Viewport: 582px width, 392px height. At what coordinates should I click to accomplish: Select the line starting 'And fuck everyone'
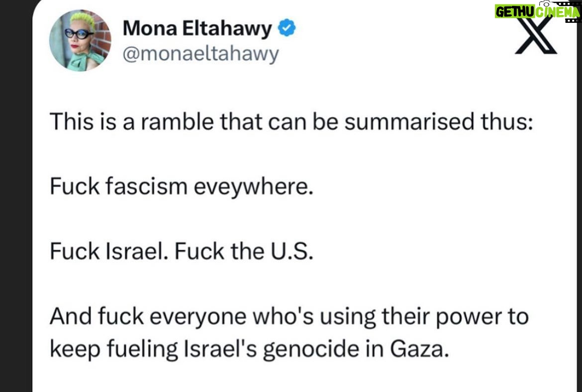point(289,317)
